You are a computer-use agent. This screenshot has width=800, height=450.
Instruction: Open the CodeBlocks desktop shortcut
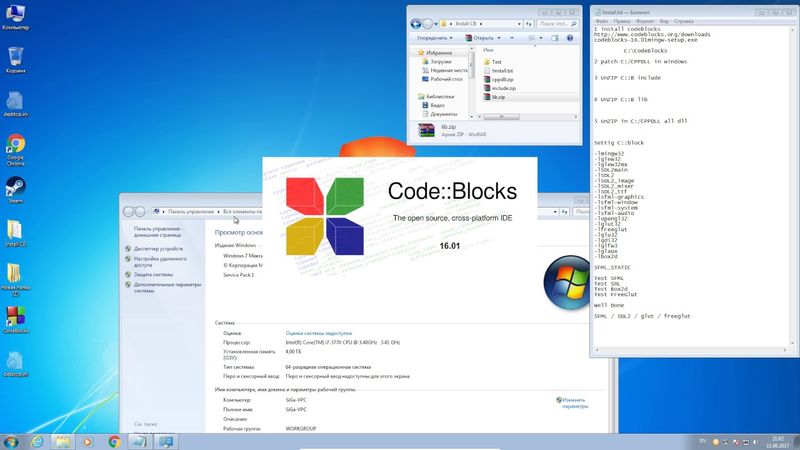15,320
